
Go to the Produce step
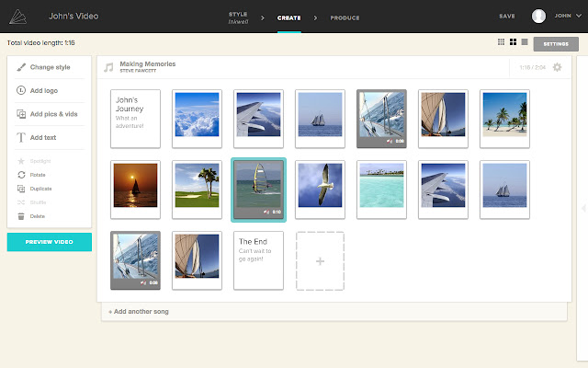pos(345,18)
